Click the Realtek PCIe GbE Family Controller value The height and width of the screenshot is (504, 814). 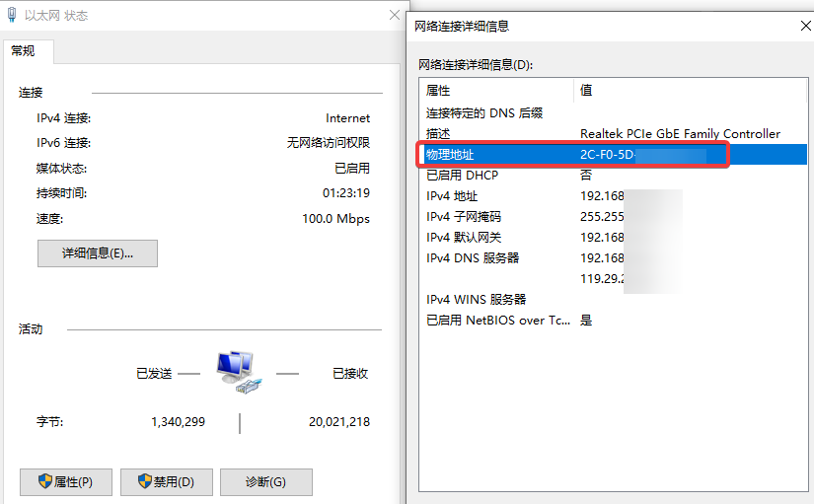pos(680,134)
